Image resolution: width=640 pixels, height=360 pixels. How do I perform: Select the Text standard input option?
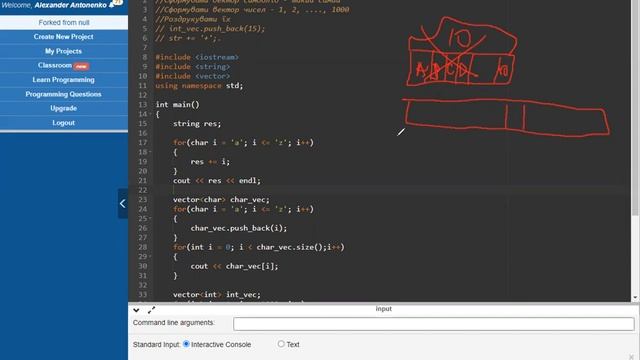pos(281,344)
